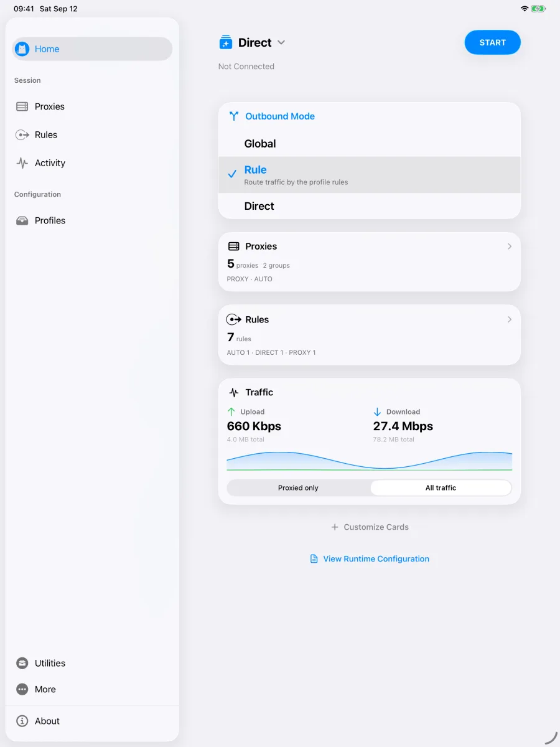This screenshot has width=560, height=747.
Task: Click the checkmark next to Rule
Action: pyautogui.click(x=232, y=174)
